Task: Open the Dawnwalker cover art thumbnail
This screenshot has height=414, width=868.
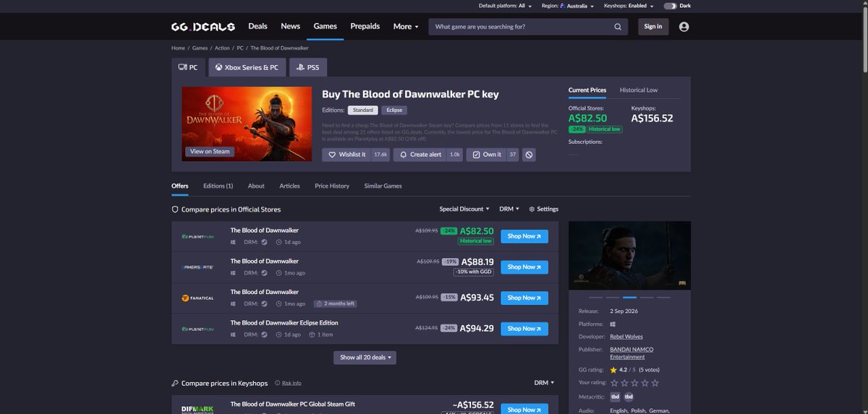Action: [247, 123]
